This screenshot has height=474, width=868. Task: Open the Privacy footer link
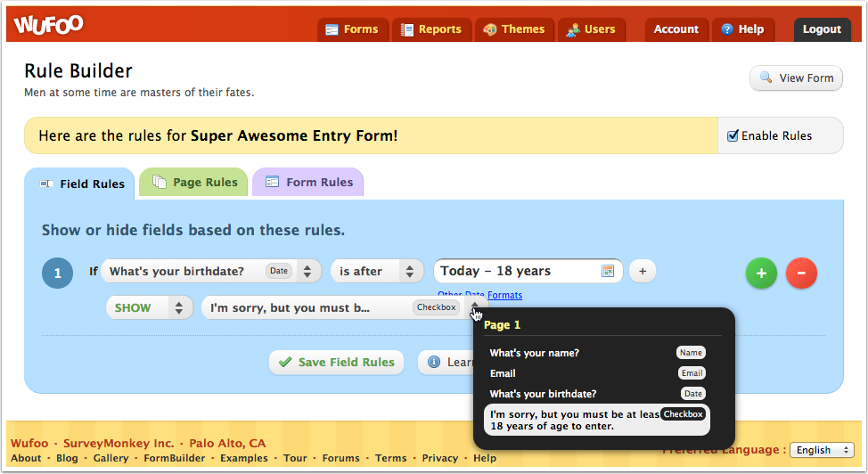(440, 458)
